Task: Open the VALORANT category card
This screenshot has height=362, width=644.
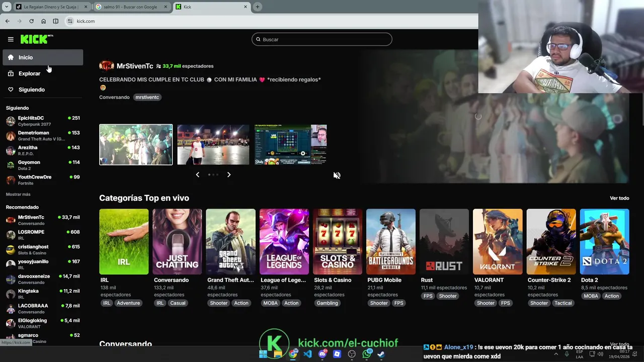Action: coord(498,242)
